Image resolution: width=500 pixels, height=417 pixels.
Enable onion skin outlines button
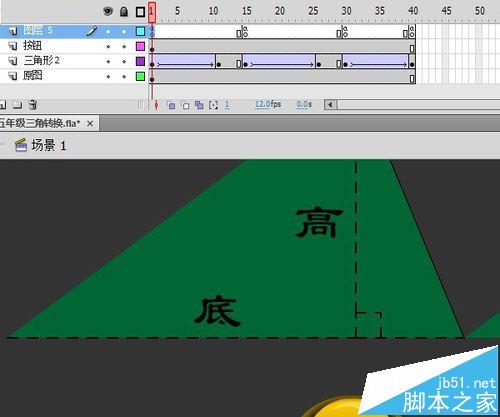(185, 105)
